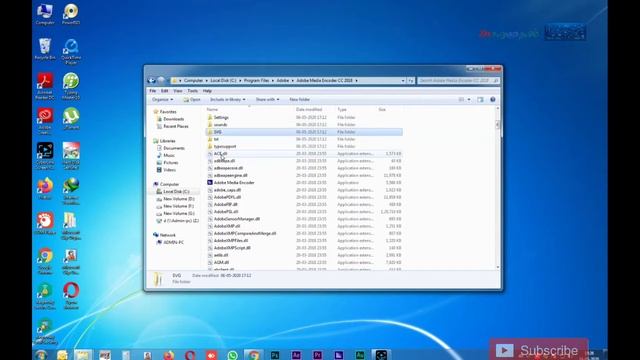Open the View menu
The width and height of the screenshot is (640, 360).
pyautogui.click(x=178, y=91)
